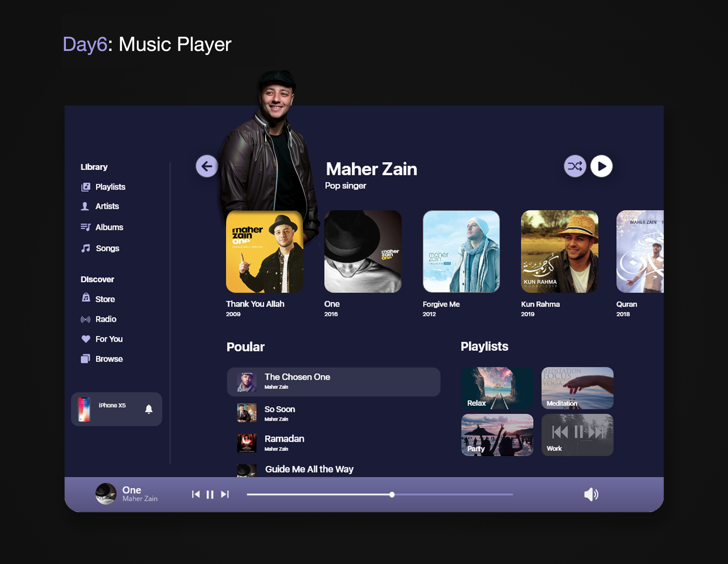This screenshot has height=564, width=728.
Task: Click the notification bell on iPhone XS card
Action: click(x=149, y=409)
